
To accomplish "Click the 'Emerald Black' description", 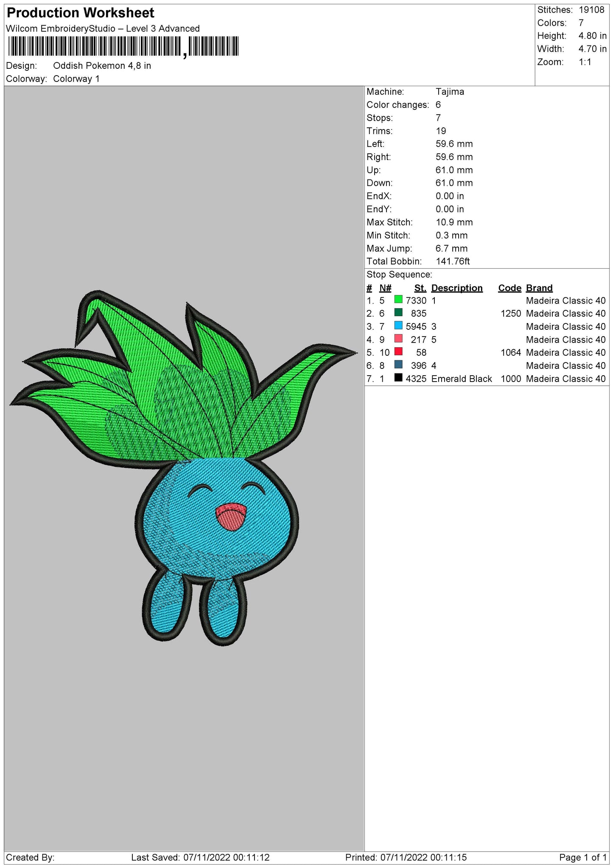I will [x=462, y=379].
